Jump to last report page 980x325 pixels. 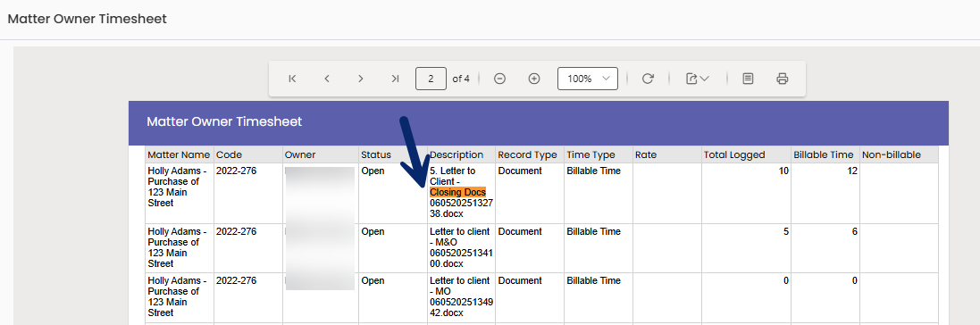click(x=394, y=79)
